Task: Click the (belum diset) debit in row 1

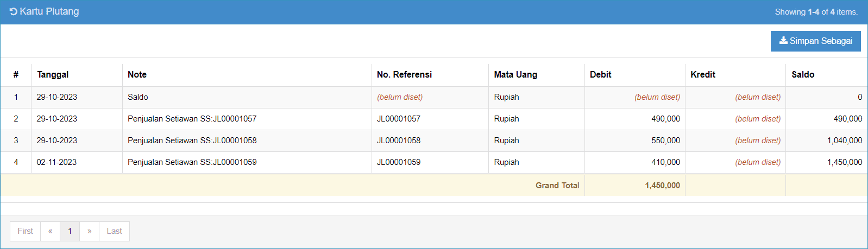Action: (657, 97)
